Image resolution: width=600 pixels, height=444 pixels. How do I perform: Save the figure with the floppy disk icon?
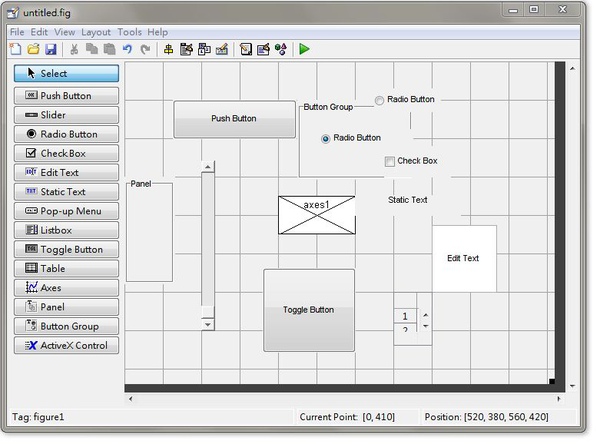click(51, 49)
